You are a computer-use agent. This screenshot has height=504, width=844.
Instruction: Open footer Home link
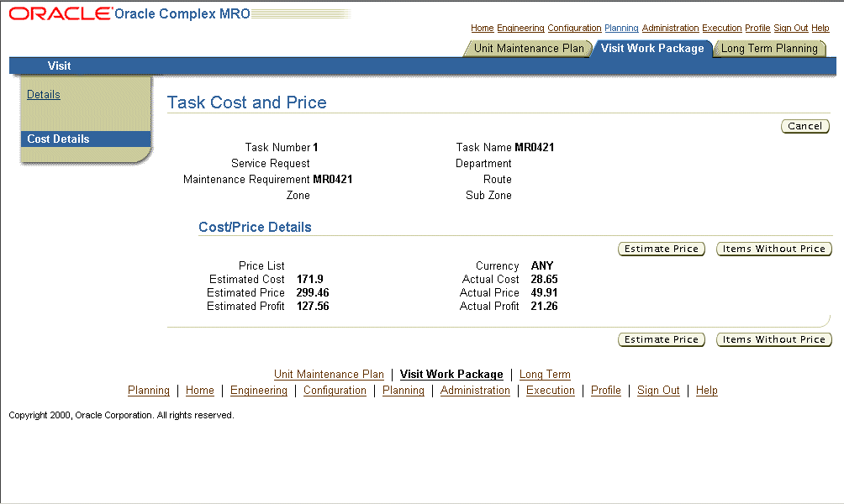[x=200, y=391]
